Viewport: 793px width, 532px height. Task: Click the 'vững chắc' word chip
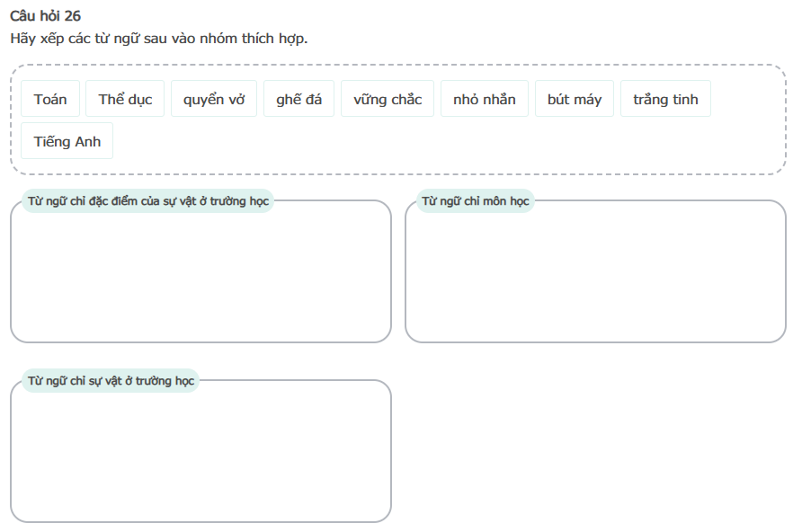(388, 99)
